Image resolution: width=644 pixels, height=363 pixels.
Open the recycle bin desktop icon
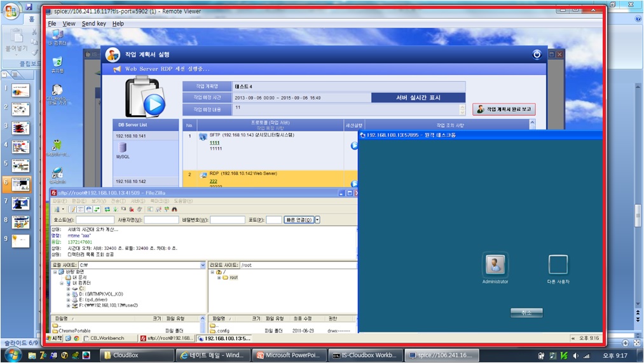[x=57, y=63]
